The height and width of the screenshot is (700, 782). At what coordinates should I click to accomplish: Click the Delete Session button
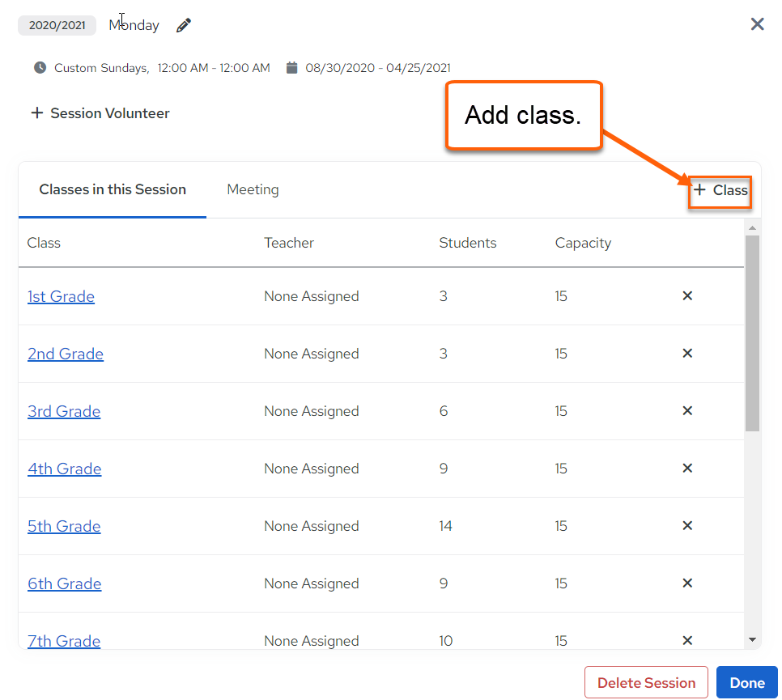(x=646, y=682)
